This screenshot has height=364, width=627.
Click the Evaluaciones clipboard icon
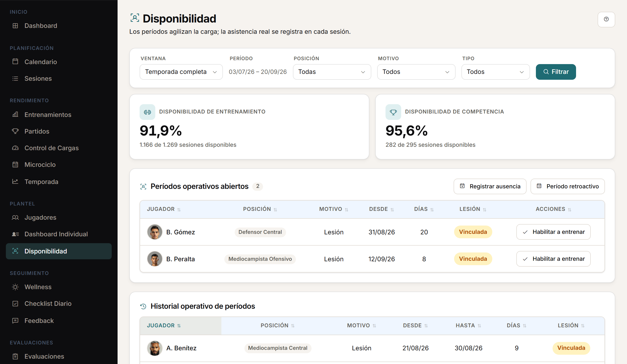pos(15,356)
